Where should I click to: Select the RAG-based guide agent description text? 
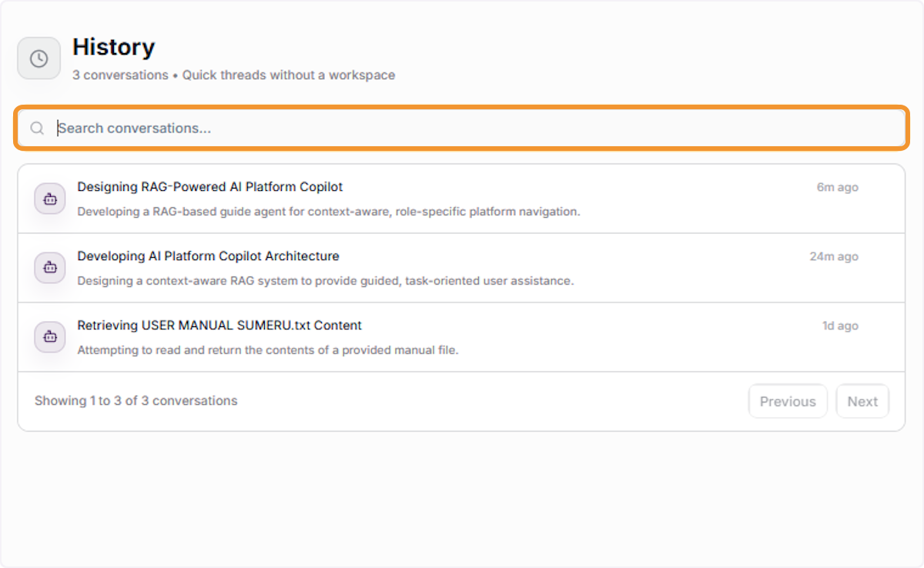click(x=328, y=212)
